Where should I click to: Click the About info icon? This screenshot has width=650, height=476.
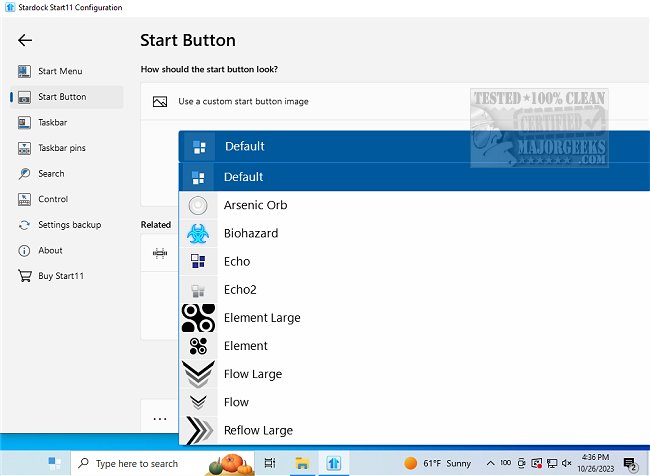click(24, 251)
